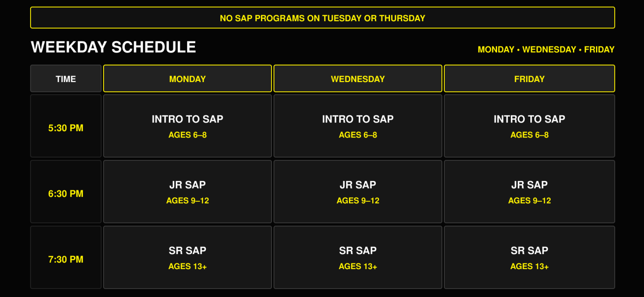Click the no SAP programs notice banner
The width and height of the screenshot is (644, 297).
point(323,18)
